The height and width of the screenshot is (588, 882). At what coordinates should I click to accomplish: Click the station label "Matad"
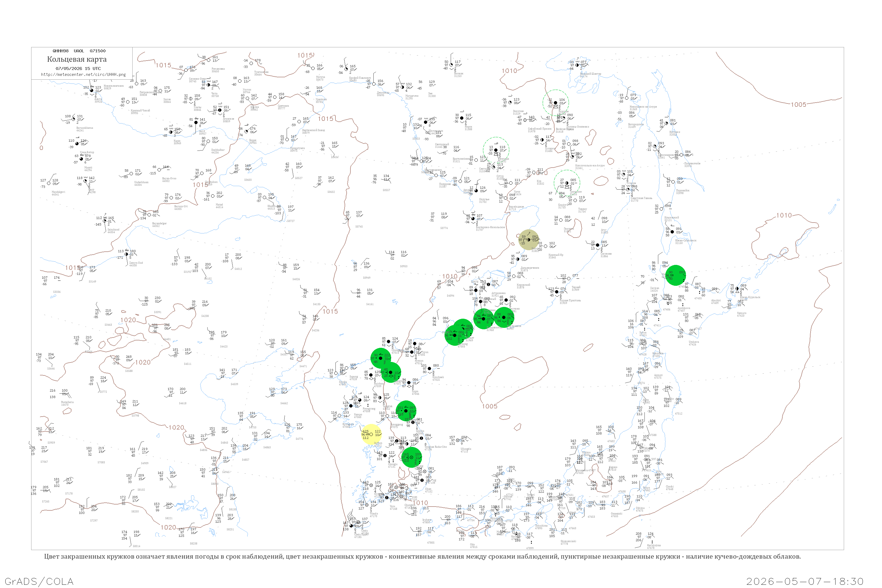coord(219,204)
